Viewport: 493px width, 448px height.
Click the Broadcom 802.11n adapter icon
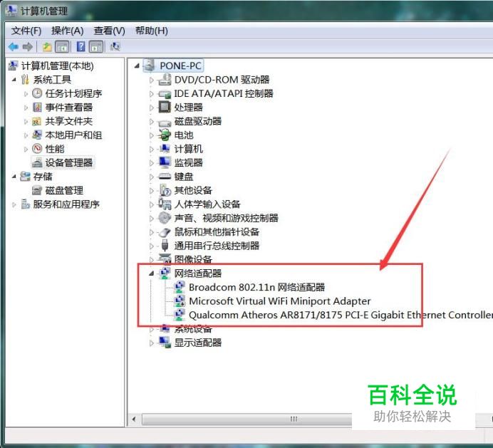click(180, 287)
